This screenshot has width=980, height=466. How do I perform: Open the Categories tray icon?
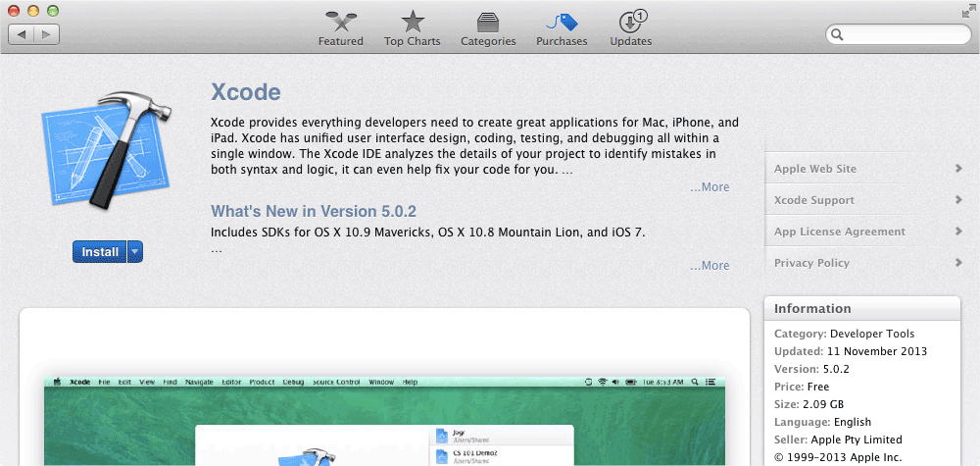click(x=488, y=23)
